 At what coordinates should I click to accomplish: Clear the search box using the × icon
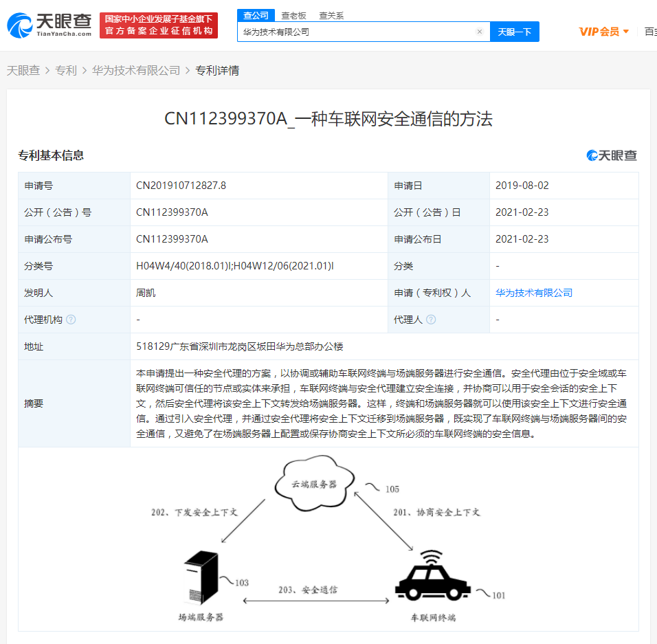[x=480, y=32]
